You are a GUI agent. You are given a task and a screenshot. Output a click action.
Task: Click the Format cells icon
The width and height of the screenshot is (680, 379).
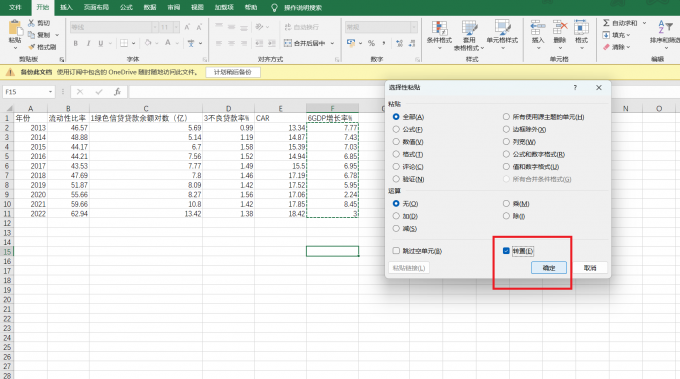(x=581, y=27)
